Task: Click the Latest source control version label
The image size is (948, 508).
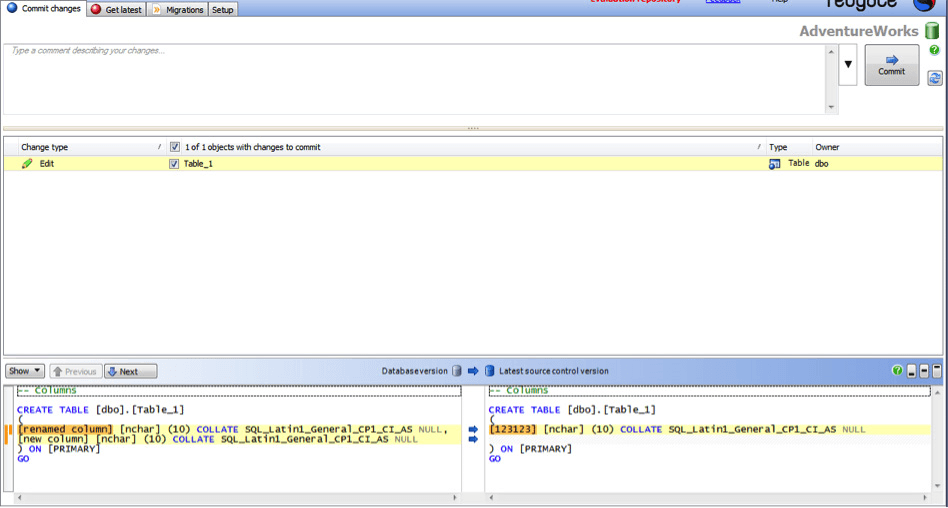Action: (554, 371)
